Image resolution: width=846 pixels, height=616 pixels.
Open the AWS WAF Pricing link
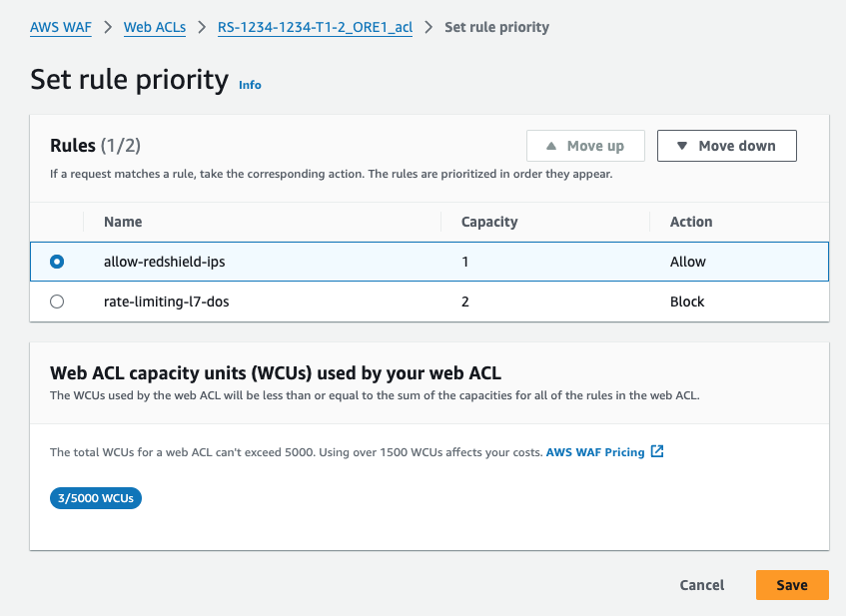pos(595,452)
